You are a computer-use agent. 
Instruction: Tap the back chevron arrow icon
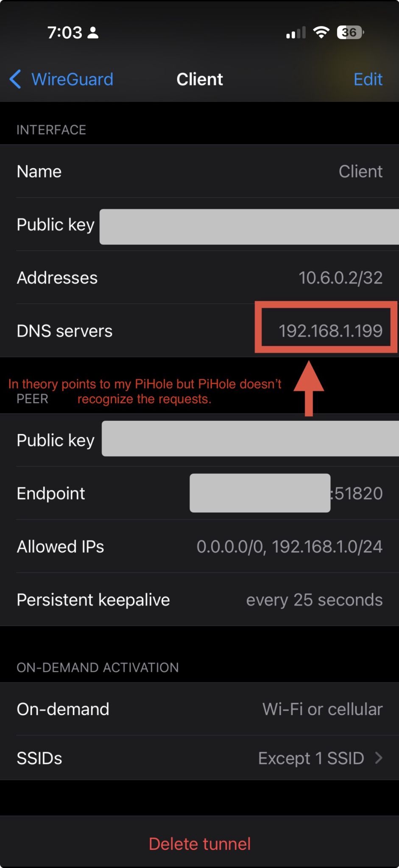(x=15, y=79)
